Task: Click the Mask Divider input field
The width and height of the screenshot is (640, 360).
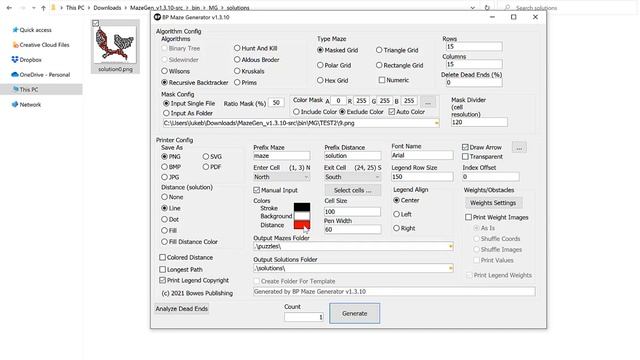Action: (x=479, y=122)
